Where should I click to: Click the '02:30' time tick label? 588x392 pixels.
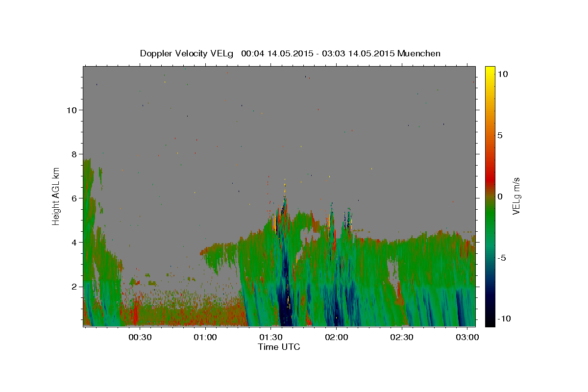402,338
